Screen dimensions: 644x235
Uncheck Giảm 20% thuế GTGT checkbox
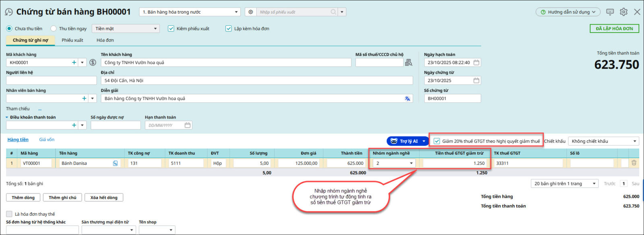437,141
